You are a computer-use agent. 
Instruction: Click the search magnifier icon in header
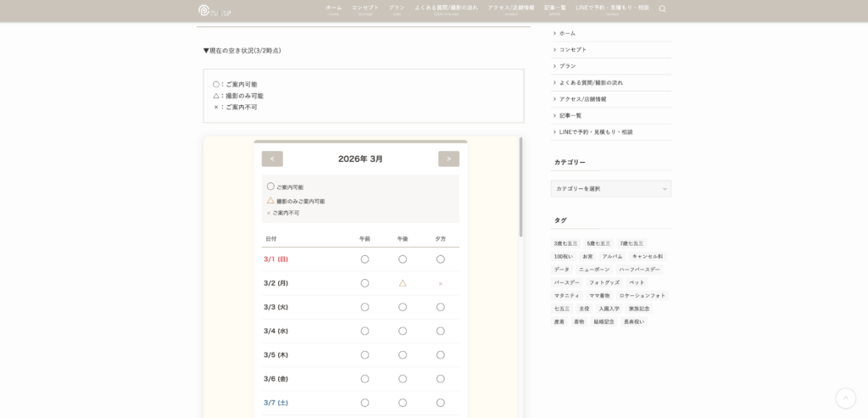click(662, 9)
